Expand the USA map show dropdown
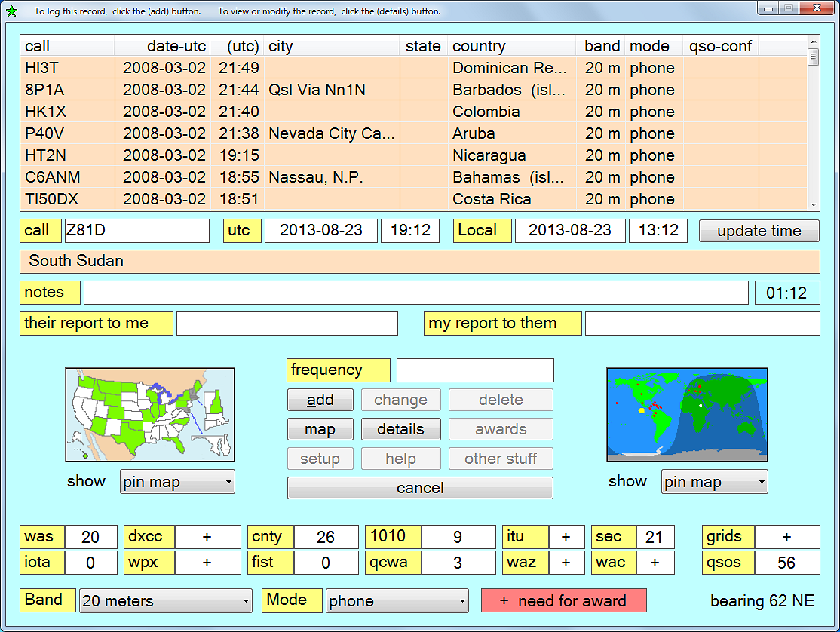This screenshot has width=840, height=632. click(177, 482)
